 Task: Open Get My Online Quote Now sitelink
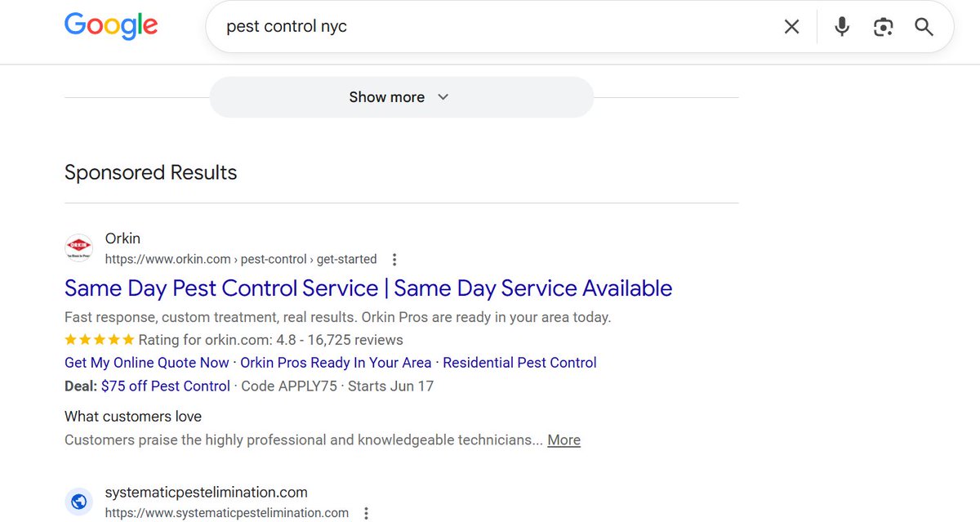(x=147, y=363)
